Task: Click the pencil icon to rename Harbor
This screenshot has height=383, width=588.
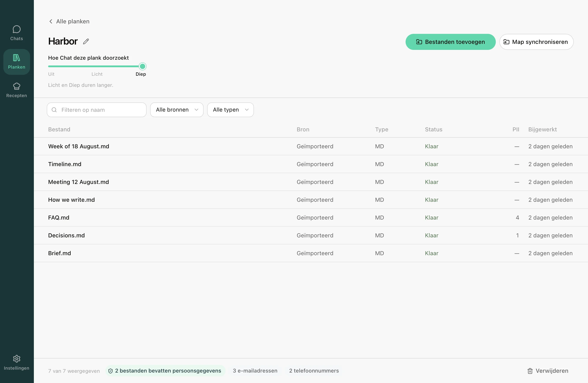Action: (x=86, y=41)
